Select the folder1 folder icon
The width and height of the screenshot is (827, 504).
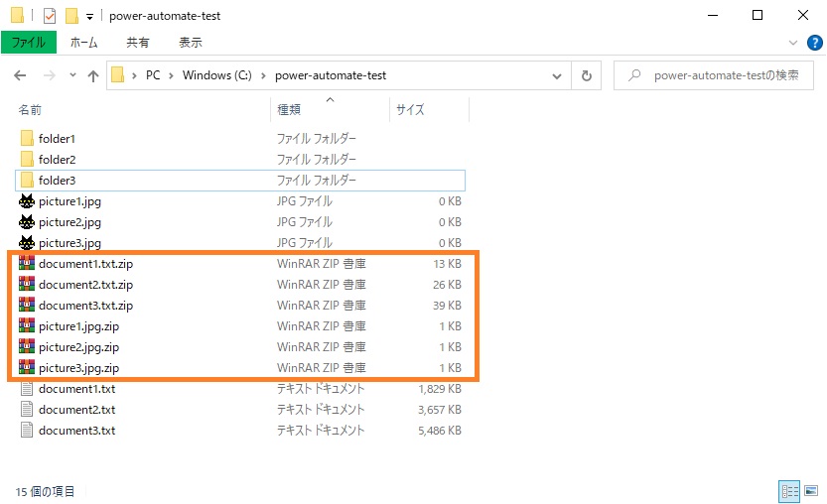27,139
